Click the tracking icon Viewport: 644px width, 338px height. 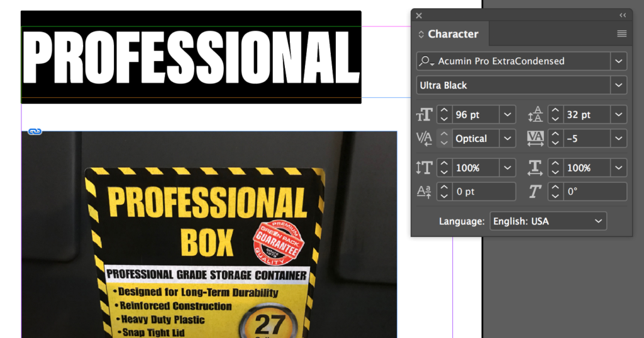(535, 139)
